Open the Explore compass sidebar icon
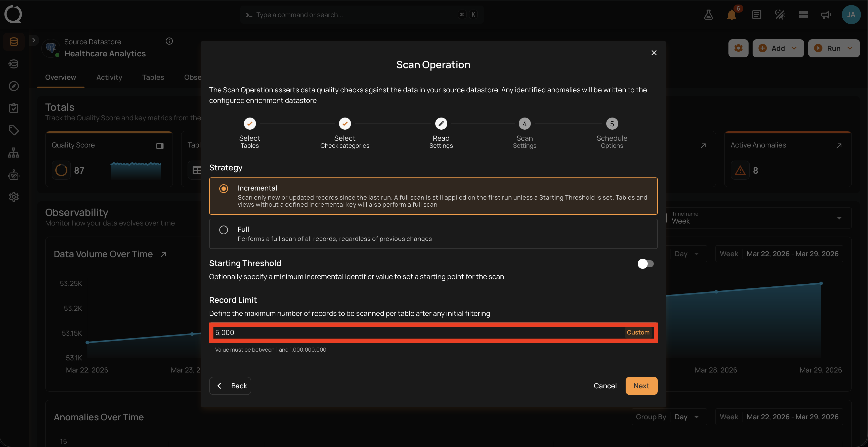This screenshot has height=447, width=868. tap(14, 86)
